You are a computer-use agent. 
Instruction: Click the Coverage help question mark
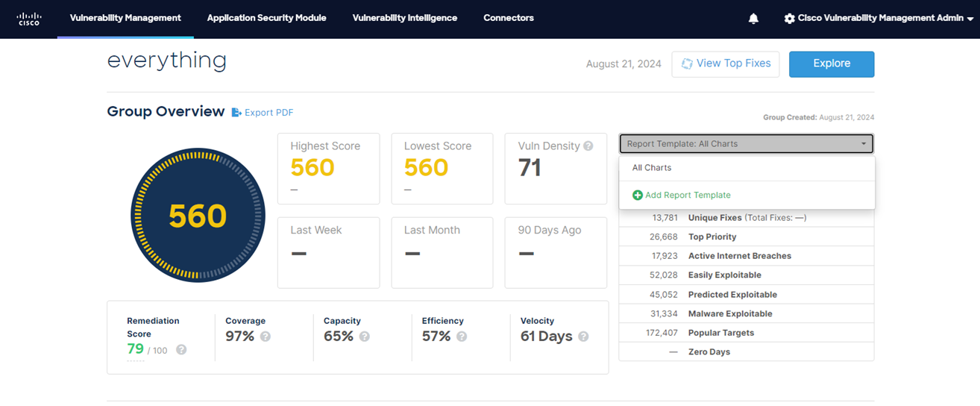266,337
